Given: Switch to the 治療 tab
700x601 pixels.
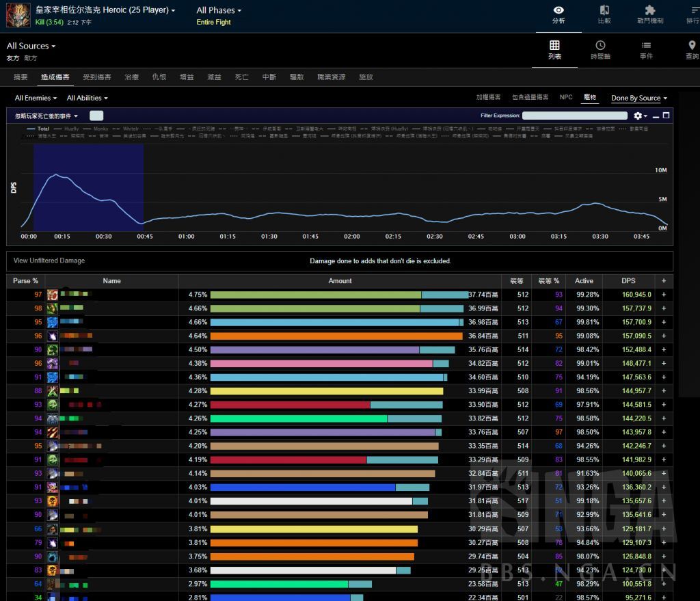Looking at the screenshot, I should pos(131,77).
